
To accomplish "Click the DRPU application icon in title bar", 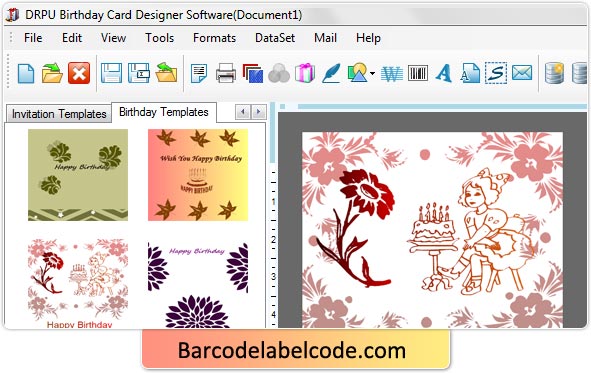I will pos(12,15).
